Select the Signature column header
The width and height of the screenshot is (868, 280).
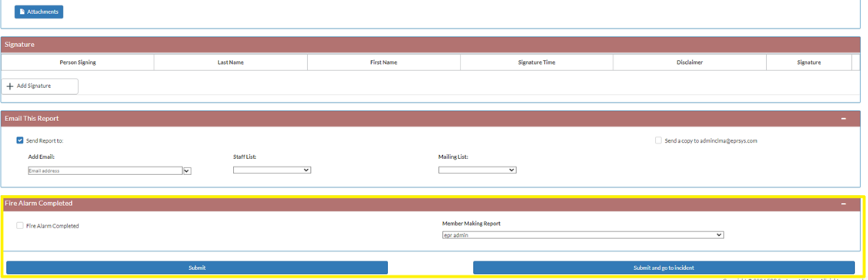[x=809, y=62]
